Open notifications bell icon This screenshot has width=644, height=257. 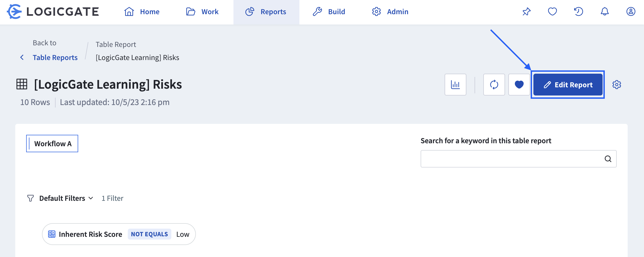[605, 12]
